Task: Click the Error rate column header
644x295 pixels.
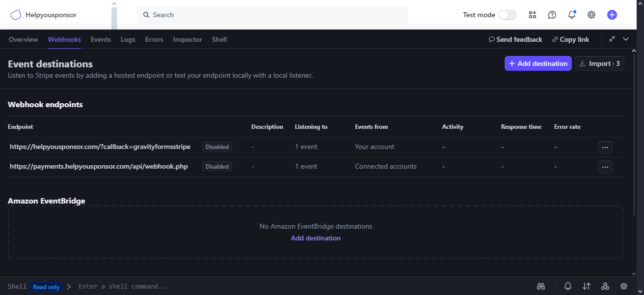Action: click(x=567, y=127)
